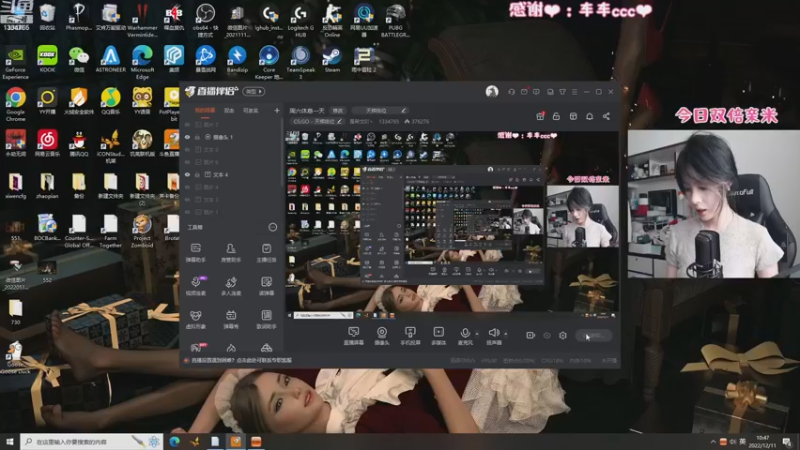
Task: Open the notification bell icon
Action: [x=589, y=116]
